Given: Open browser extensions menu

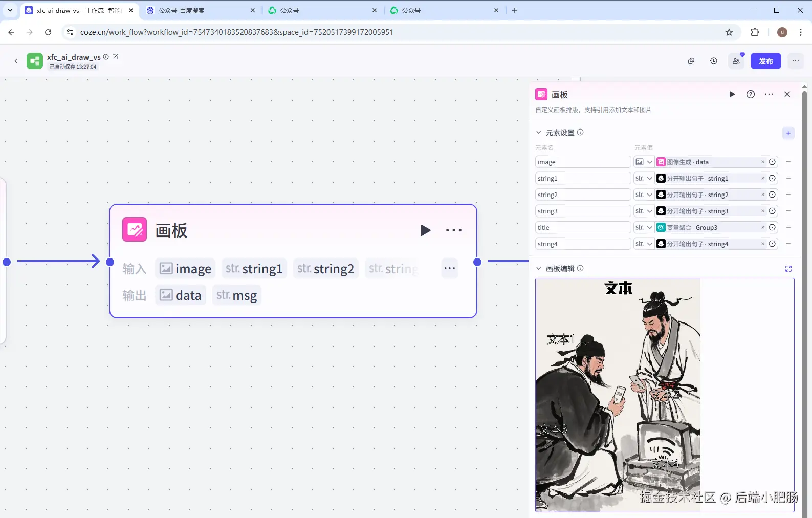Looking at the screenshot, I should point(755,32).
